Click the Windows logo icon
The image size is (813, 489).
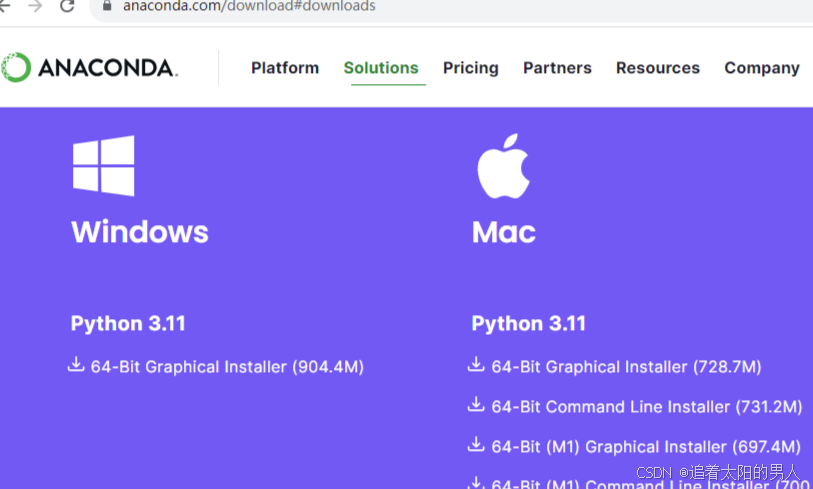tap(104, 166)
